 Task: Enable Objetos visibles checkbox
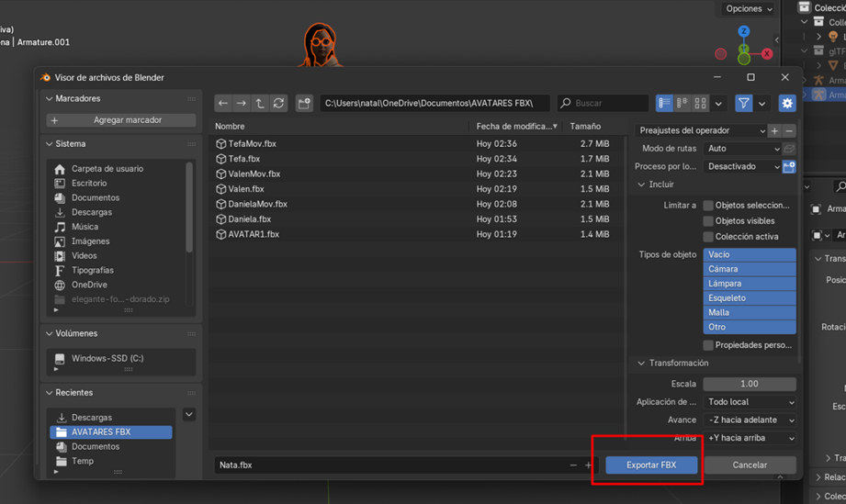708,221
